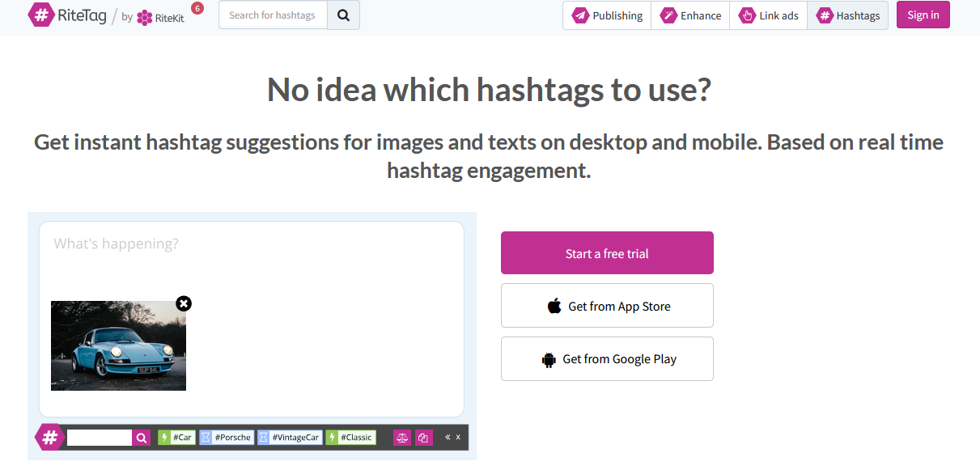Go to the Link ads tab

coord(768,15)
